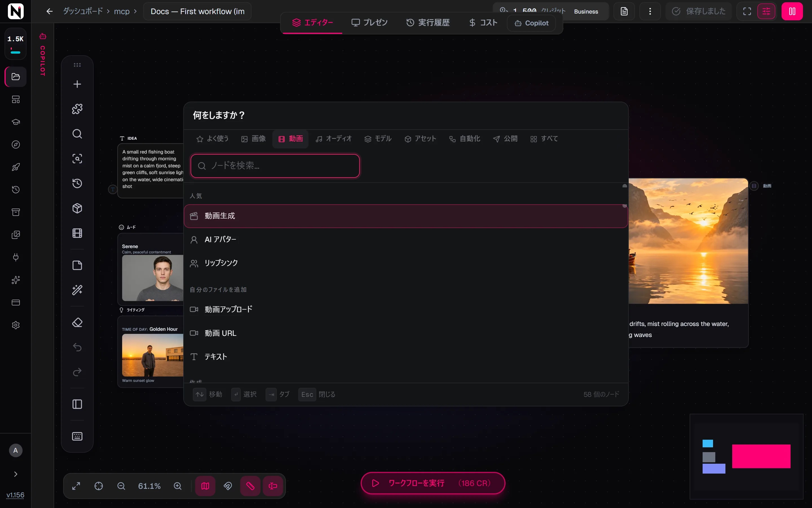812x508 pixels.
Task: Click the plus add-node icon in toolbar
Action: tap(77, 84)
